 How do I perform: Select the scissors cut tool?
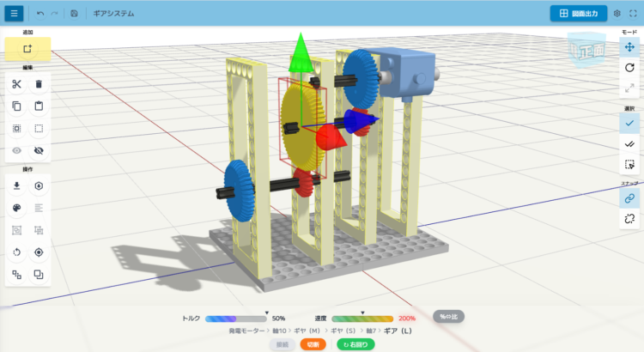coord(17,84)
